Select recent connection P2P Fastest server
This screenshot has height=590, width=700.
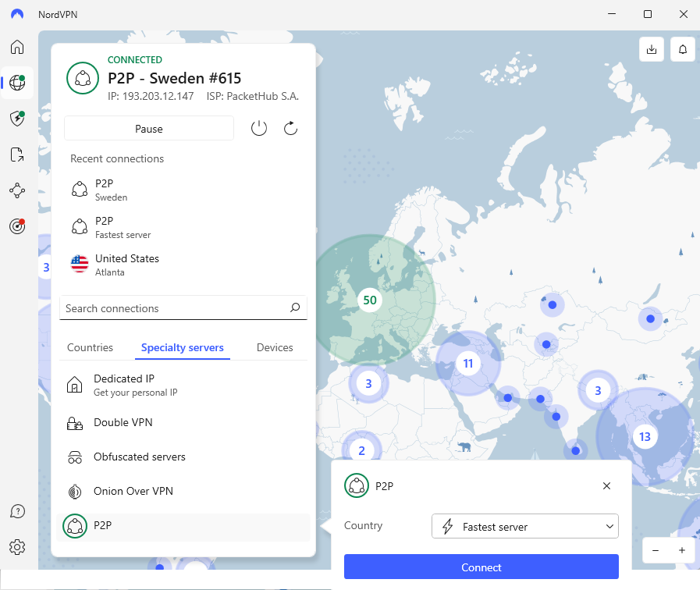coord(183,227)
